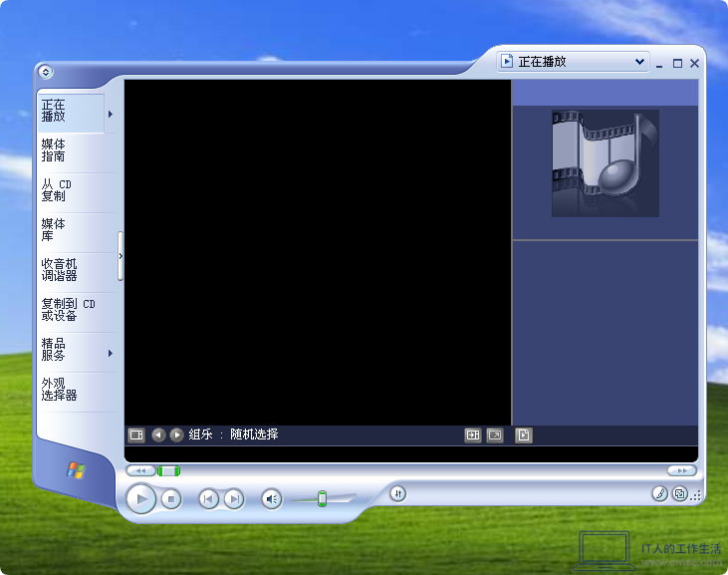Expand the 正在播放 tab arrow
728x575 pixels.
click(x=111, y=114)
